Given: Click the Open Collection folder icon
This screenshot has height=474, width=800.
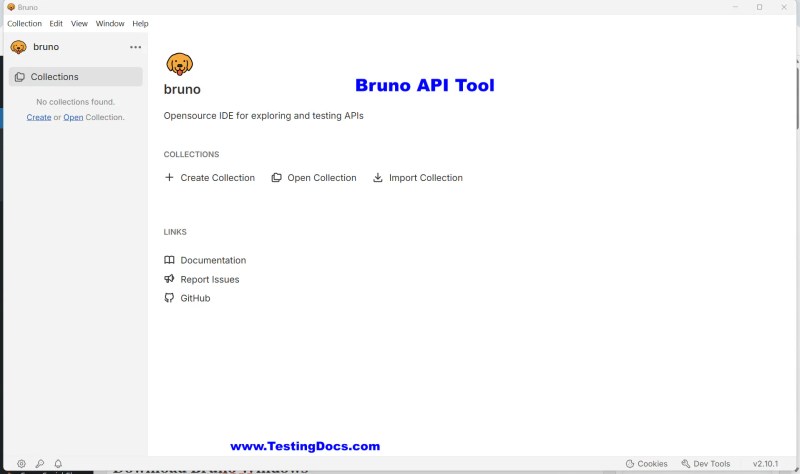Looking at the screenshot, I should [x=276, y=178].
